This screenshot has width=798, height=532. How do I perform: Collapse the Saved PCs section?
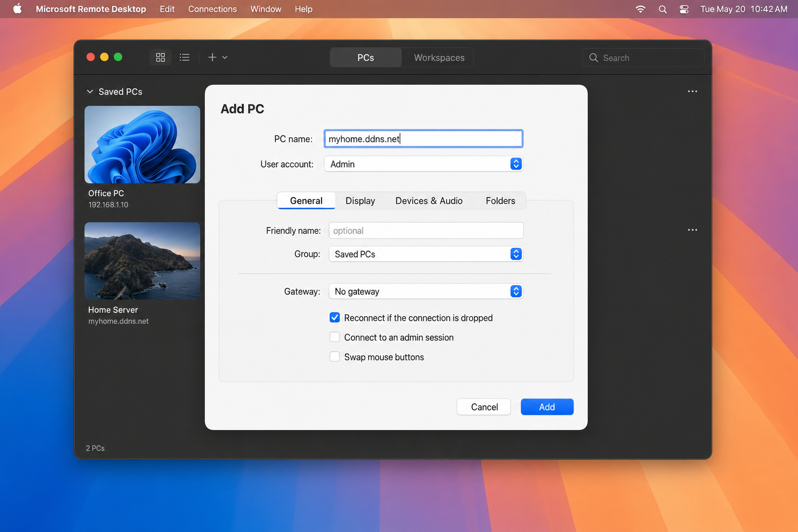pos(90,91)
